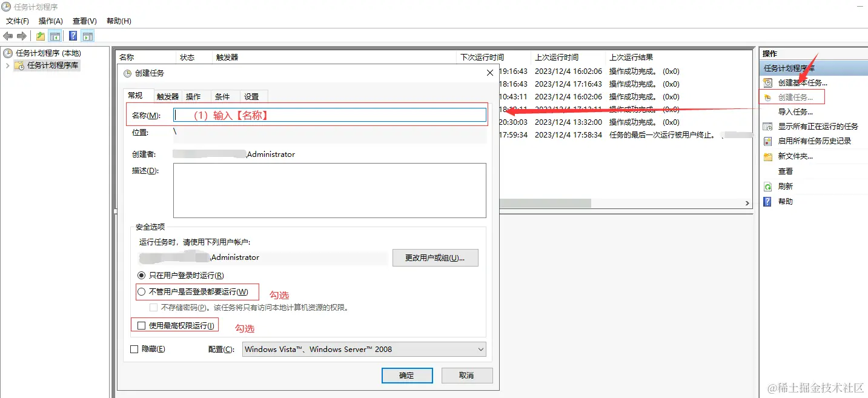
Task: Select 任务计划程序 (本地) tree root
Action: (x=48, y=53)
